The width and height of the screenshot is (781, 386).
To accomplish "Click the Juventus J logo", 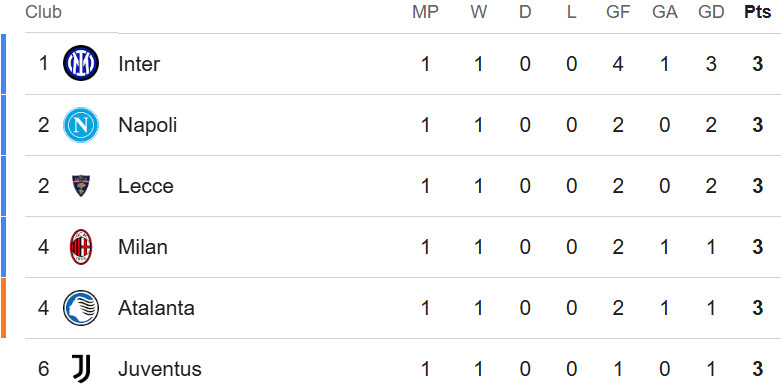I will 81,369.
